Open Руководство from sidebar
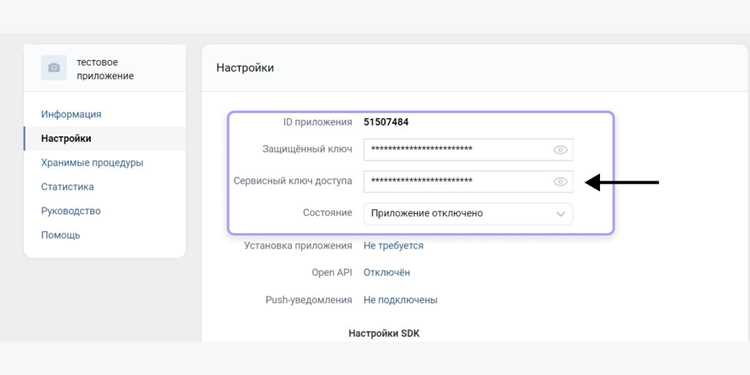 click(71, 211)
